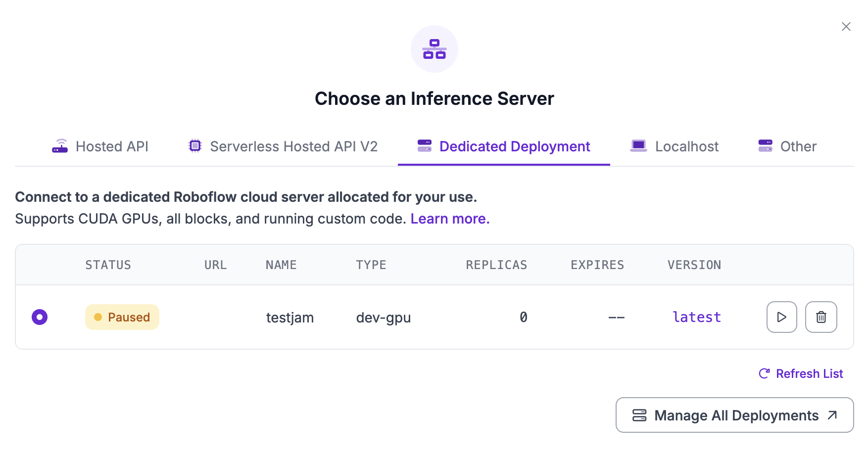Click the testjam deployment name

[x=289, y=318]
